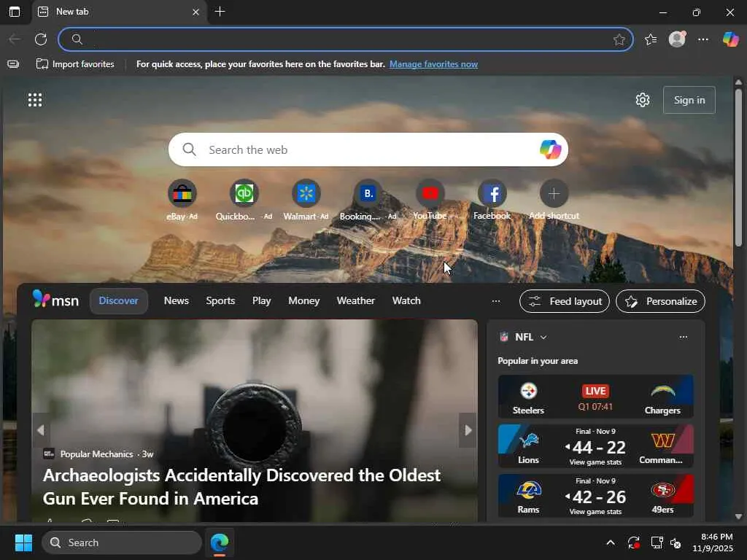This screenshot has height=560, width=747.
Task: Click the browser refresh icon
Action: coord(41,39)
